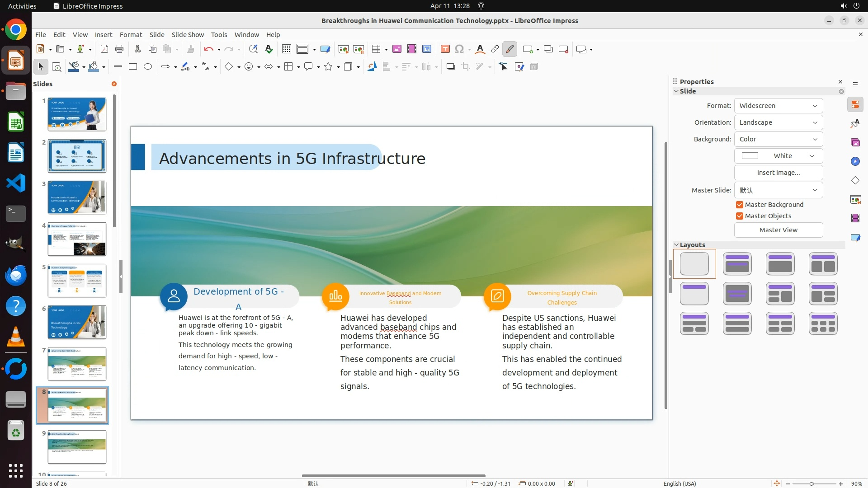868x488 pixels.
Task: Click the Insert Table icon
Action: [x=376, y=49]
